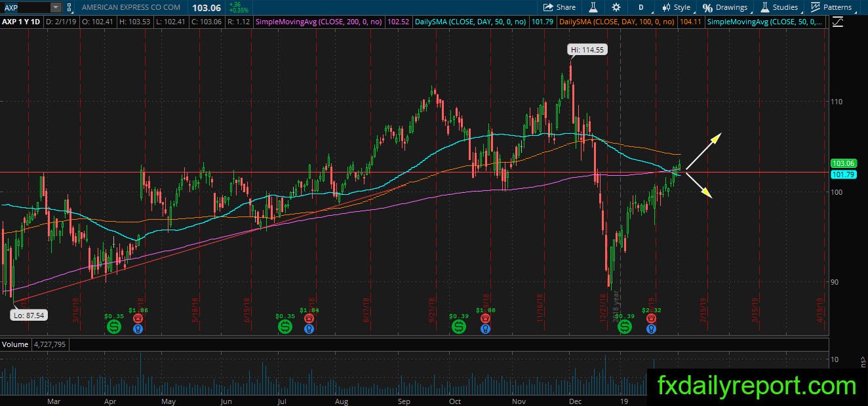The height and width of the screenshot is (406, 868).
Task: Click the red earnings phone icon under $1.86
Action: (x=138, y=318)
